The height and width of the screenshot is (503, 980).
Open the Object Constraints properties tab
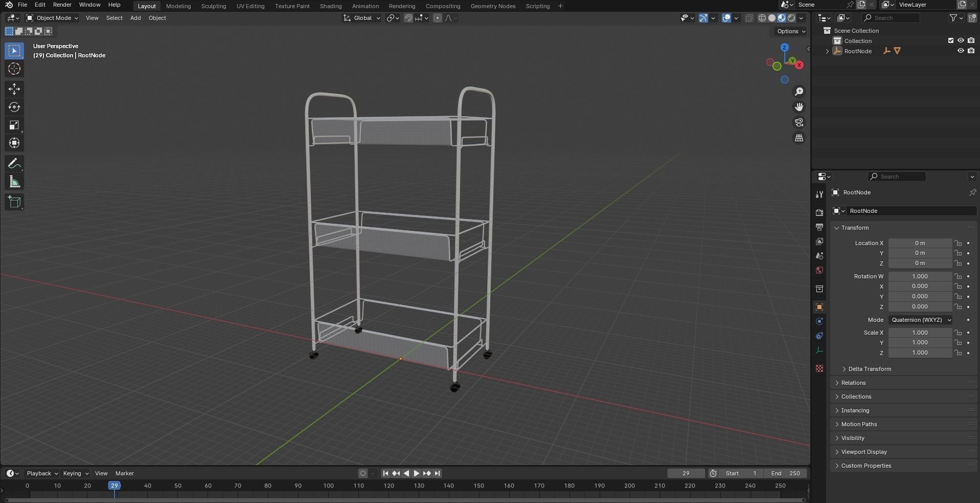pyautogui.click(x=819, y=336)
